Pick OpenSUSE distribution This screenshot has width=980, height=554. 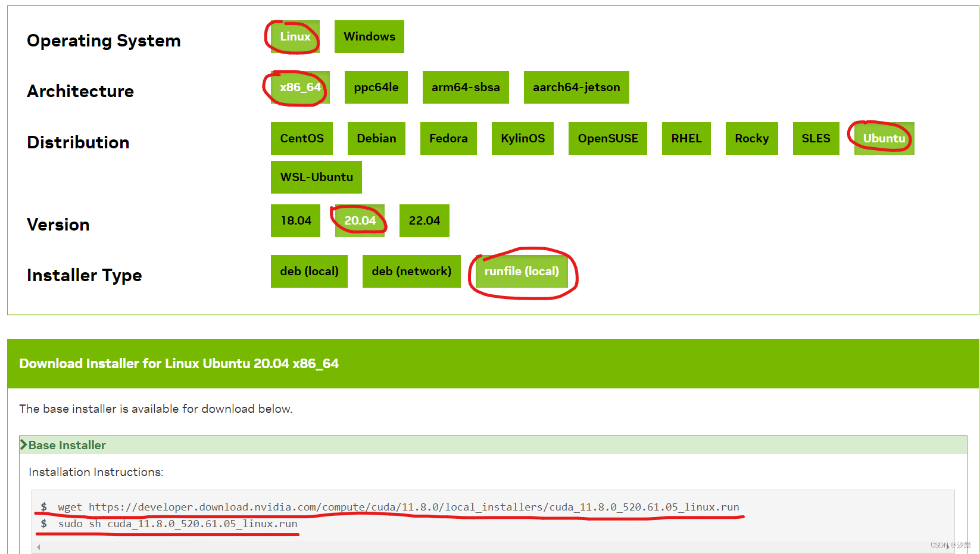point(608,138)
